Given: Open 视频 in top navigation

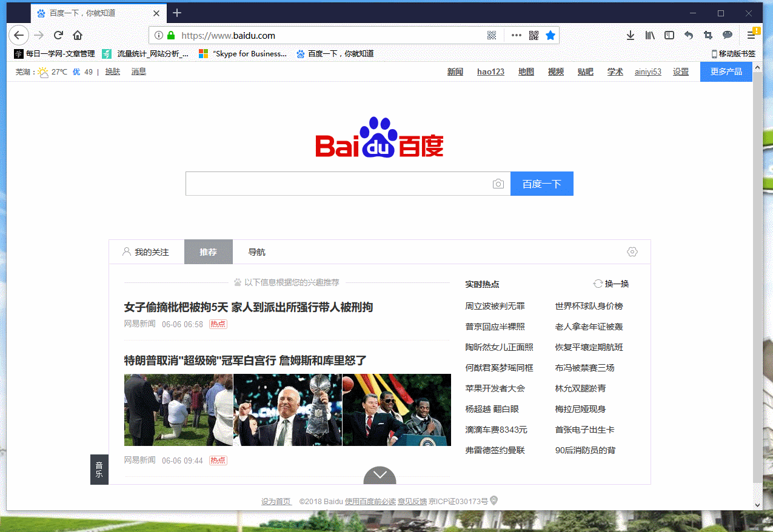Looking at the screenshot, I should tap(556, 71).
